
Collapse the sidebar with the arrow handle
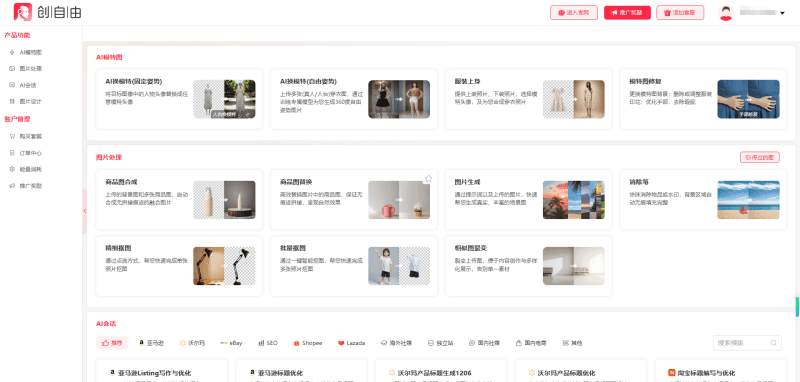click(x=85, y=211)
